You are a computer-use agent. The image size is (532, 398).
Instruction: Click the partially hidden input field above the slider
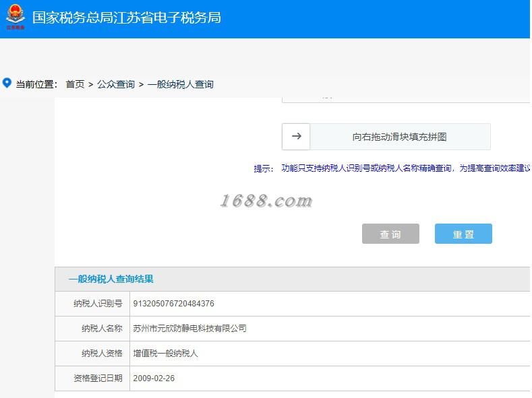(x=405, y=100)
